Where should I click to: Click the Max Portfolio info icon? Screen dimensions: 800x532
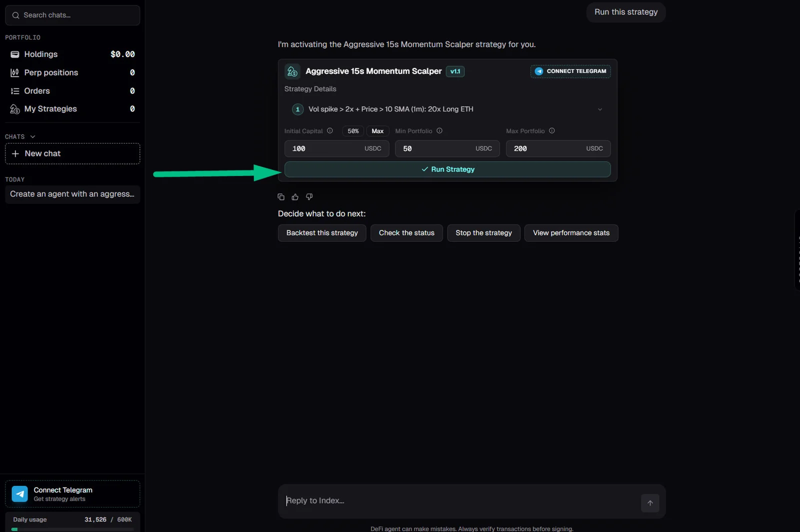click(552, 131)
